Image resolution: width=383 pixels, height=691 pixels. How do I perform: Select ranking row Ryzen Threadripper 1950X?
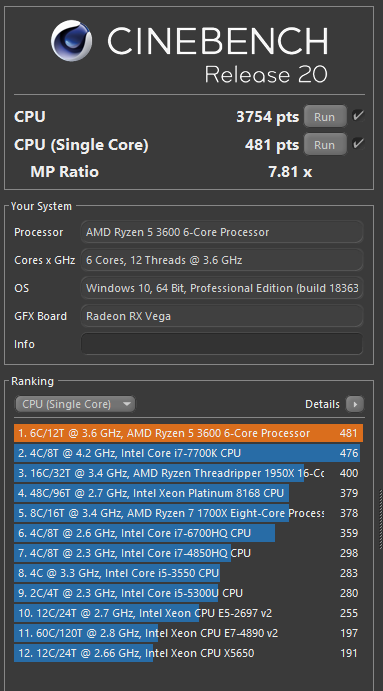click(189, 473)
